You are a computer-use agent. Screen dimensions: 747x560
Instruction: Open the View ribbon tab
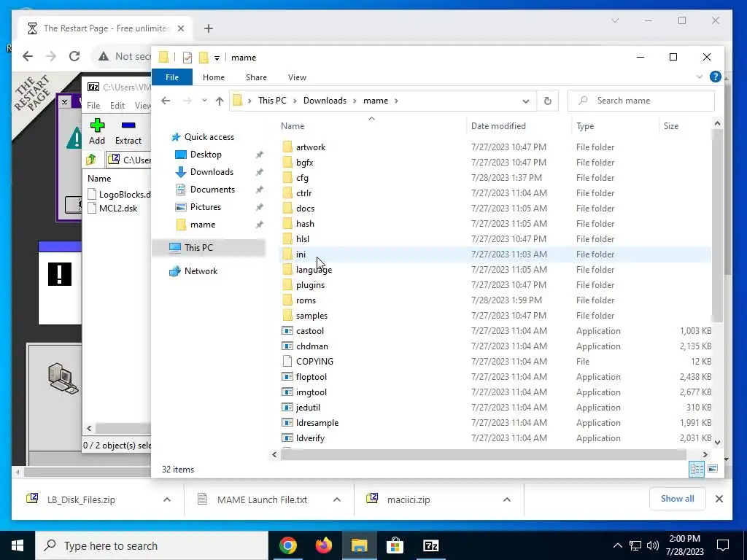tap(298, 77)
